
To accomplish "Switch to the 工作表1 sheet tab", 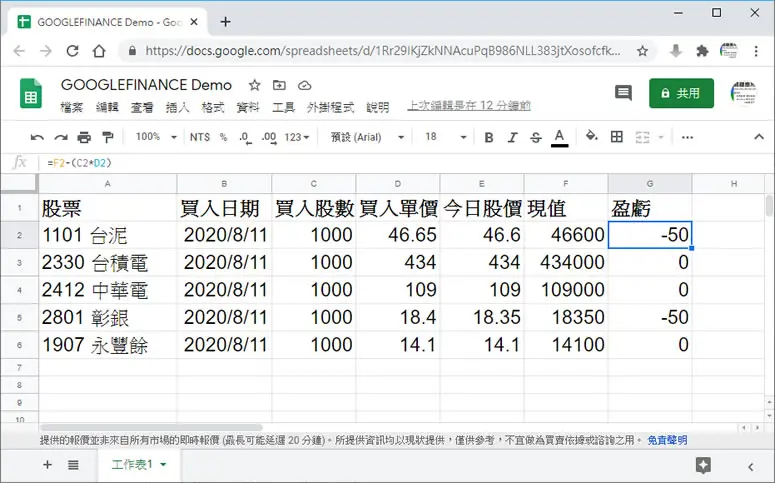I will (x=138, y=465).
